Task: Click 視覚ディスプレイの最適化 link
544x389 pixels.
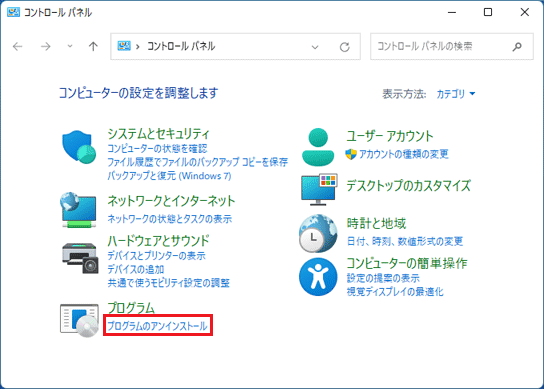Action: point(395,291)
